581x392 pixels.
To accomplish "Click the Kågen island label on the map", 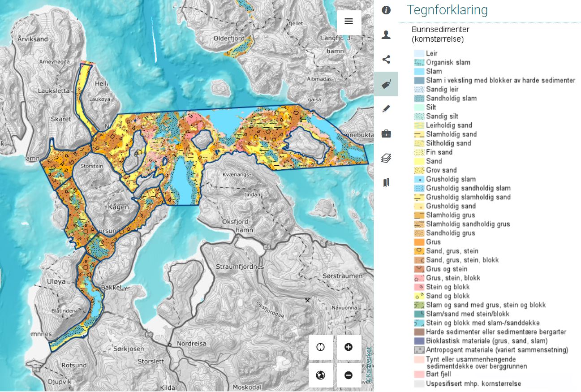I will pyautogui.click(x=118, y=207).
